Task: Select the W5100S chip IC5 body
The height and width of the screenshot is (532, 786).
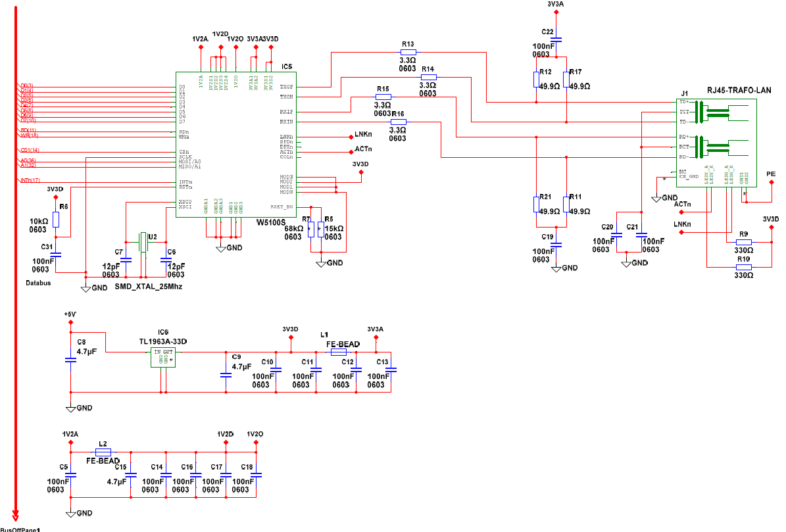Action: [x=236, y=145]
